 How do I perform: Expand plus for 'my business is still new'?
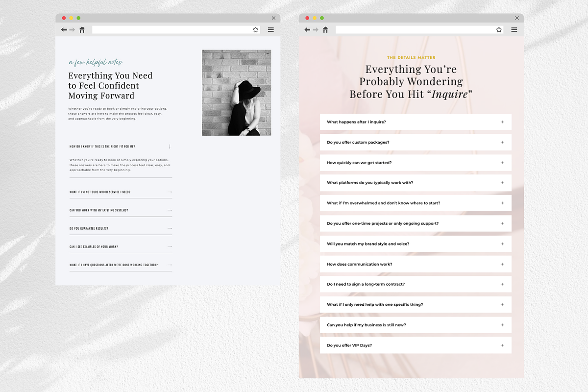point(502,325)
